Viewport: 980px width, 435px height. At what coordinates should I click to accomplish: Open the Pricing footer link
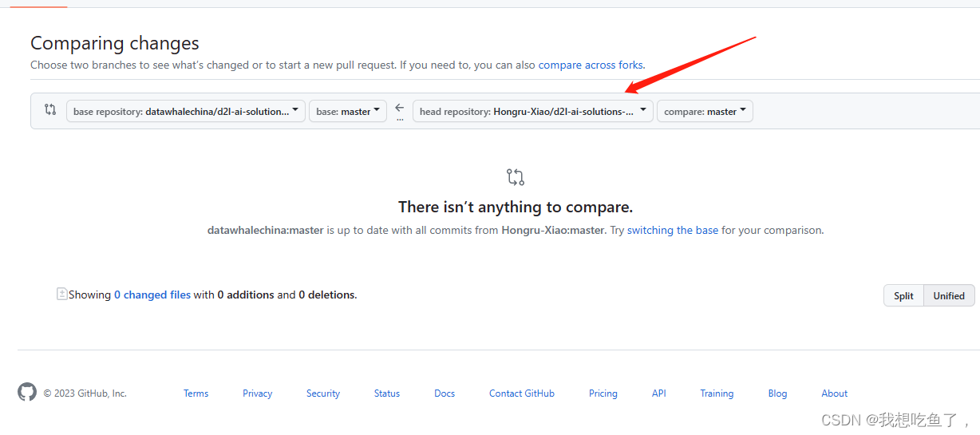(603, 393)
